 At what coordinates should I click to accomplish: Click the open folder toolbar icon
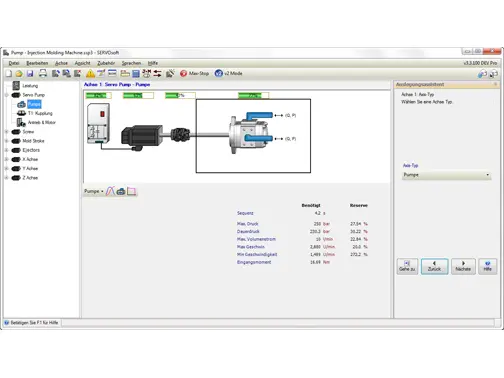pos(19,73)
